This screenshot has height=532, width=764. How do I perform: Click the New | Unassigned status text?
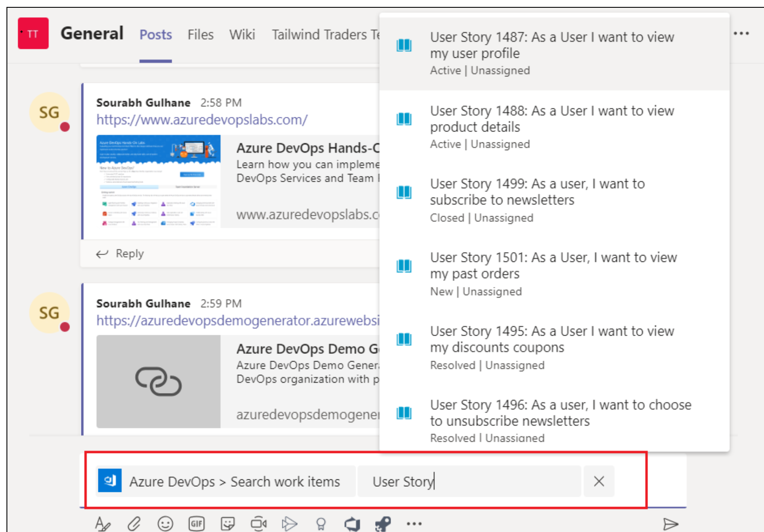coord(476,292)
